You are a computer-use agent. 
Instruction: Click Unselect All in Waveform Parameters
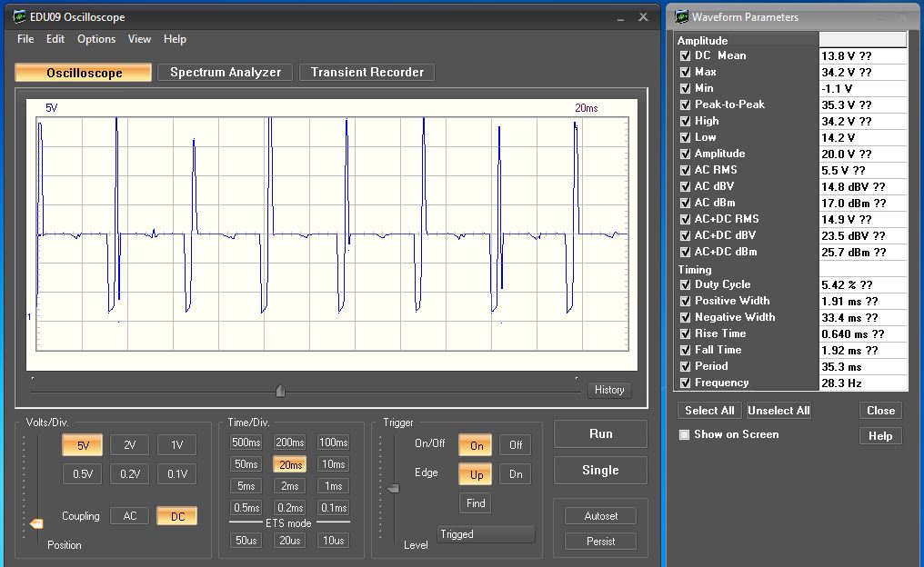(x=778, y=411)
